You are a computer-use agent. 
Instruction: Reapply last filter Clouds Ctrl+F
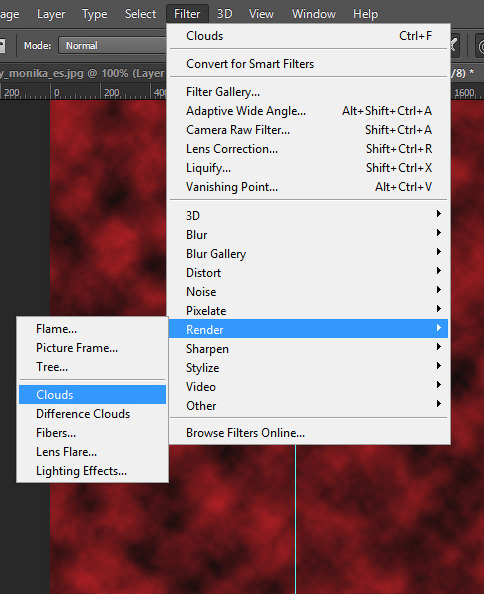(309, 36)
